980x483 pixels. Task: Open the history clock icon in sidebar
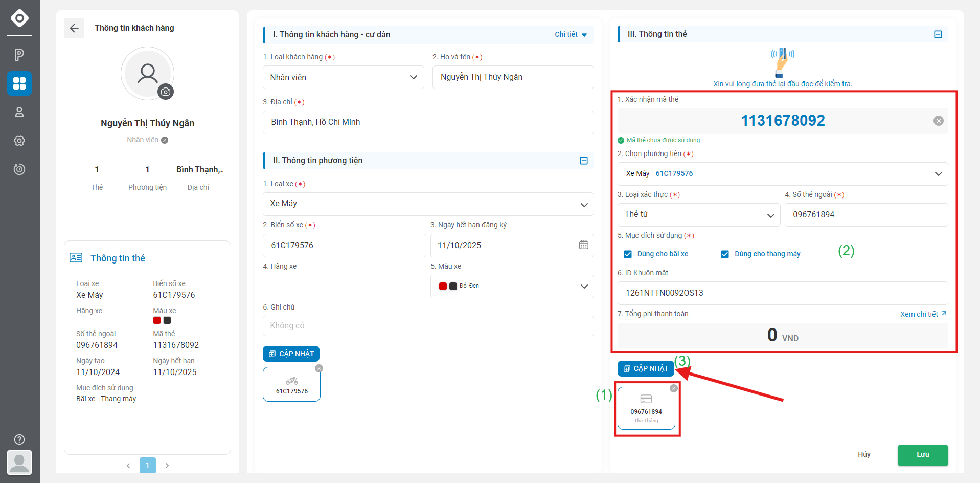(19, 169)
